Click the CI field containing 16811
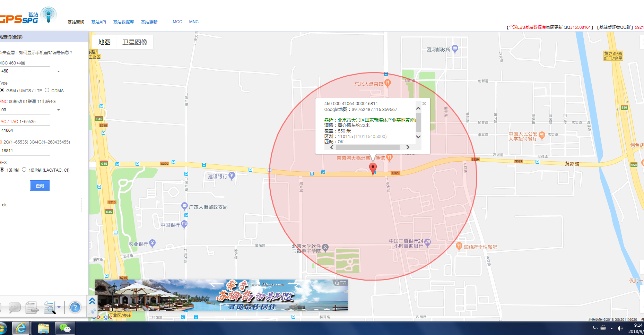 25,151
